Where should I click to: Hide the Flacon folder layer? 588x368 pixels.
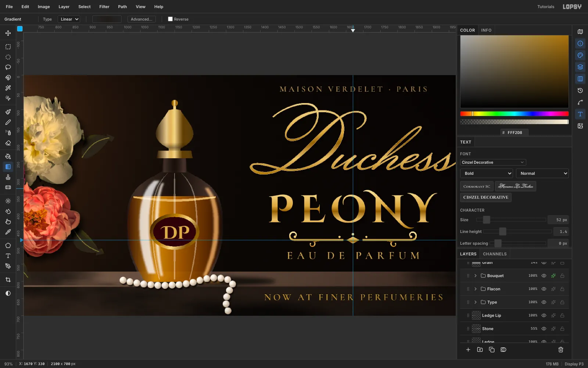pyautogui.click(x=544, y=289)
